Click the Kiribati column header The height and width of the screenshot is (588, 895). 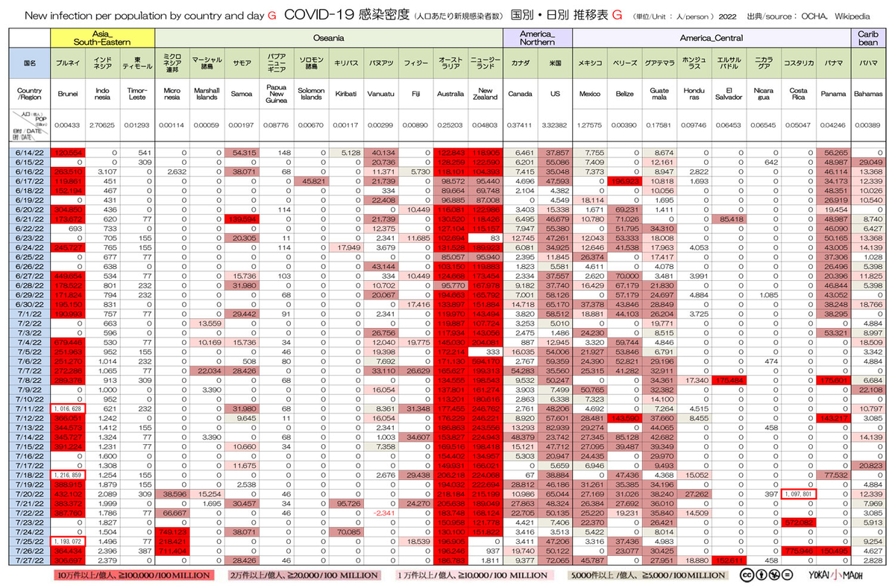[345, 95]
